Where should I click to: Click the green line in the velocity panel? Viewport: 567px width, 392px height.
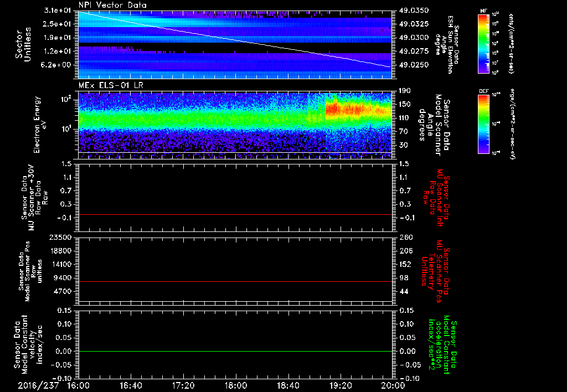pyautogui.click(x=235, y=351)
